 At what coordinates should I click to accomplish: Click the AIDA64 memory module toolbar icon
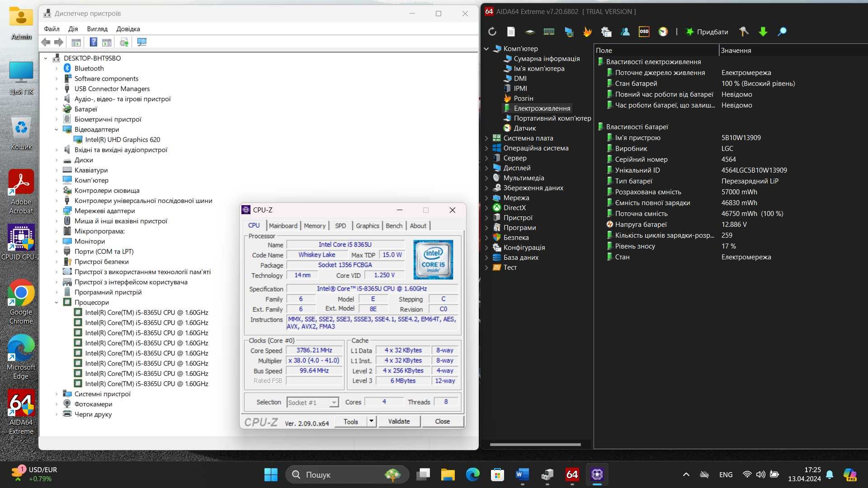pyautogui.click(x=549, y=32)
